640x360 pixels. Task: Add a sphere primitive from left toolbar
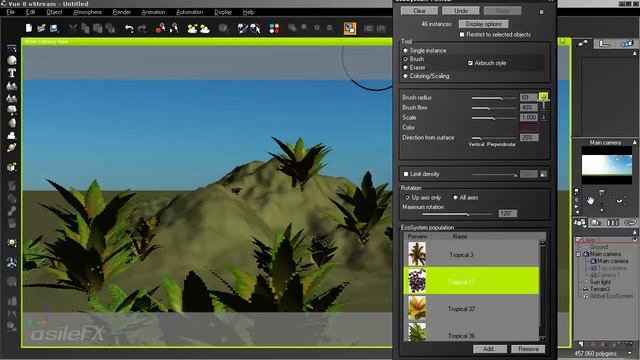coord(12,60)
